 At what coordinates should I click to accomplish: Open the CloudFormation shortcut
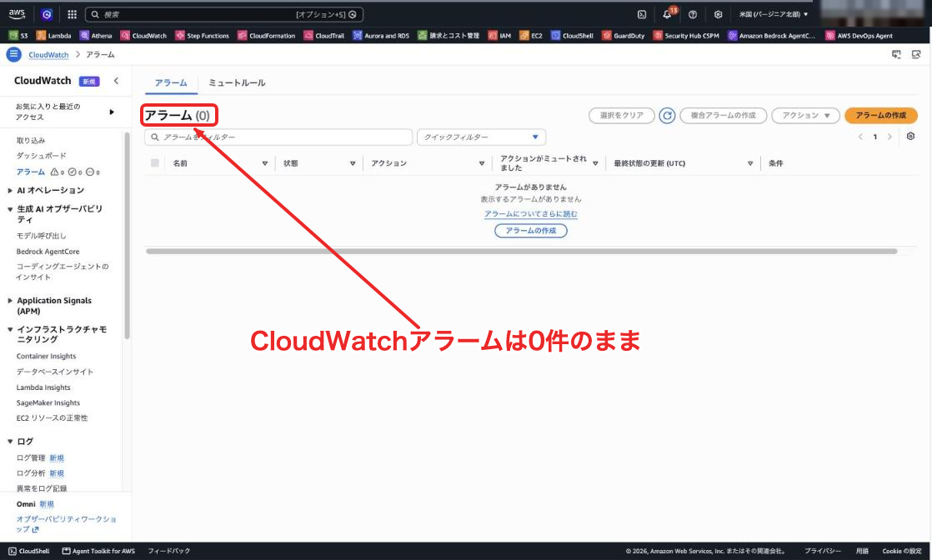point(266,36)
